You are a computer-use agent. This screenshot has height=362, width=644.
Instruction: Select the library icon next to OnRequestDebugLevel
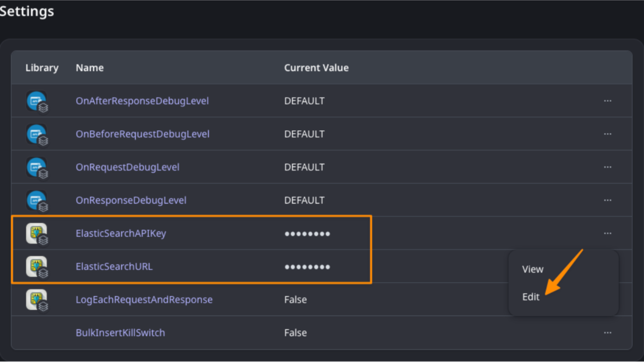(37, 167)
